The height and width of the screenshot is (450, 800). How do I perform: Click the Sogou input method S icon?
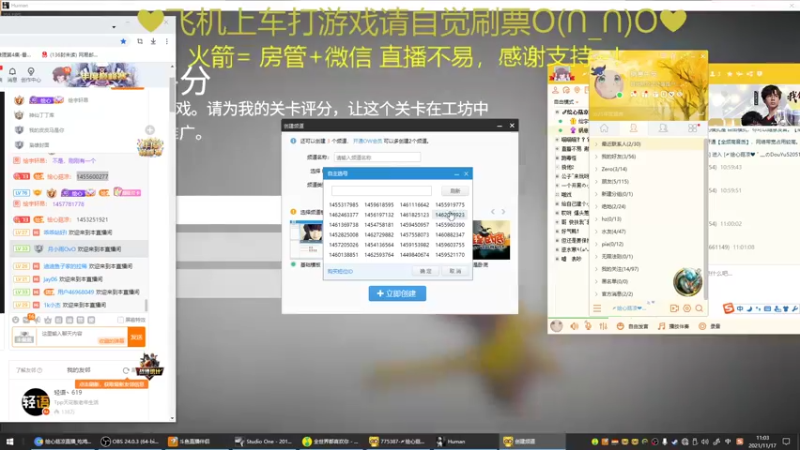coord(728,308)
